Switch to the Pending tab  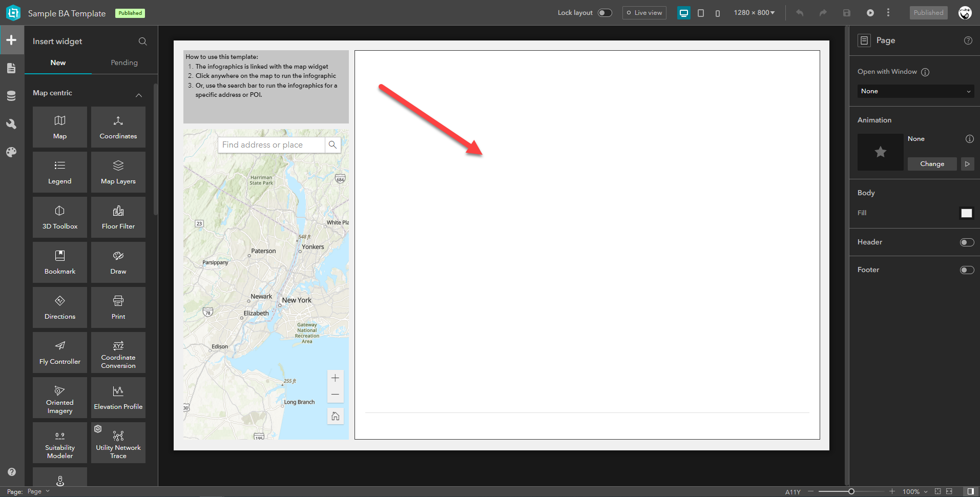click(124, 63)
